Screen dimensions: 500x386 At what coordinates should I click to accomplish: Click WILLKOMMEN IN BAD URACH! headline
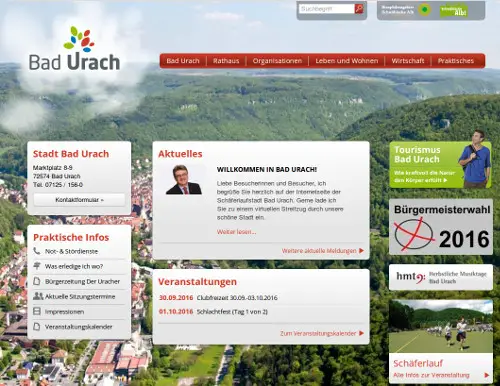[267, 169]
